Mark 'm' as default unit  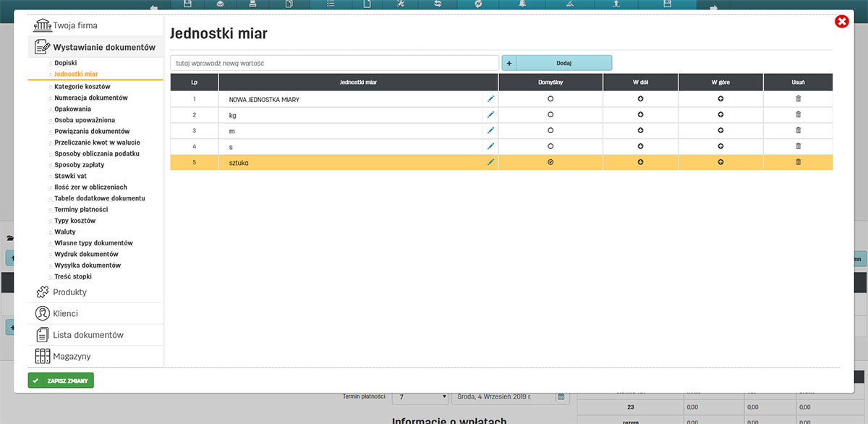[x=550, y=130]
